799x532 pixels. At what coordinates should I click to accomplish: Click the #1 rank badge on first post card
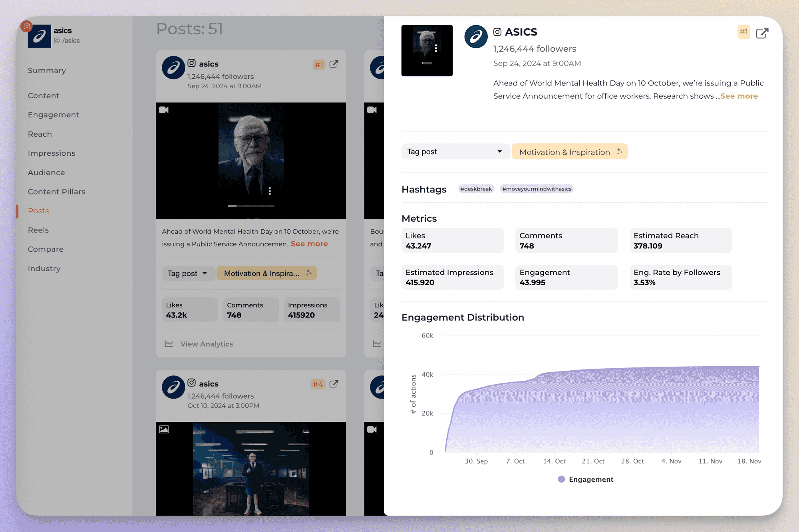tap(319, 64)
